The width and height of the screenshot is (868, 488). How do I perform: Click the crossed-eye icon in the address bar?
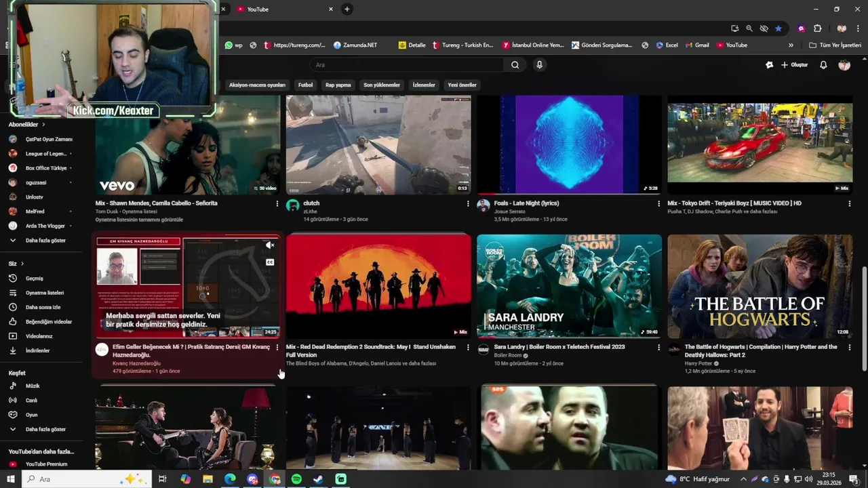(764, 28)
